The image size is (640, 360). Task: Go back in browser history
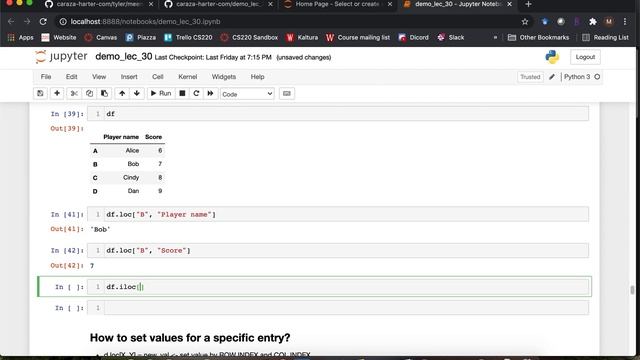coord(11,22)
